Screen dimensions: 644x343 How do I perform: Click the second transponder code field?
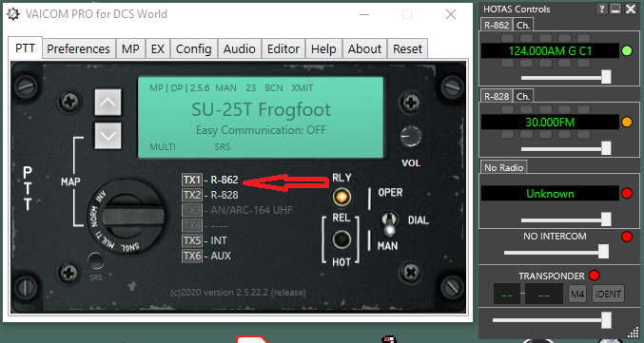(544, 294)
